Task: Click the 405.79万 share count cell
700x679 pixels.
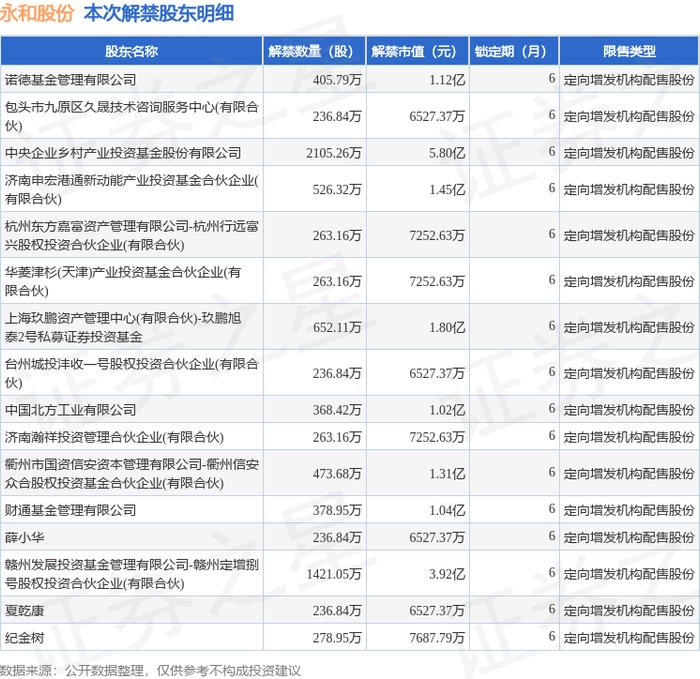Action: point(337,80)
